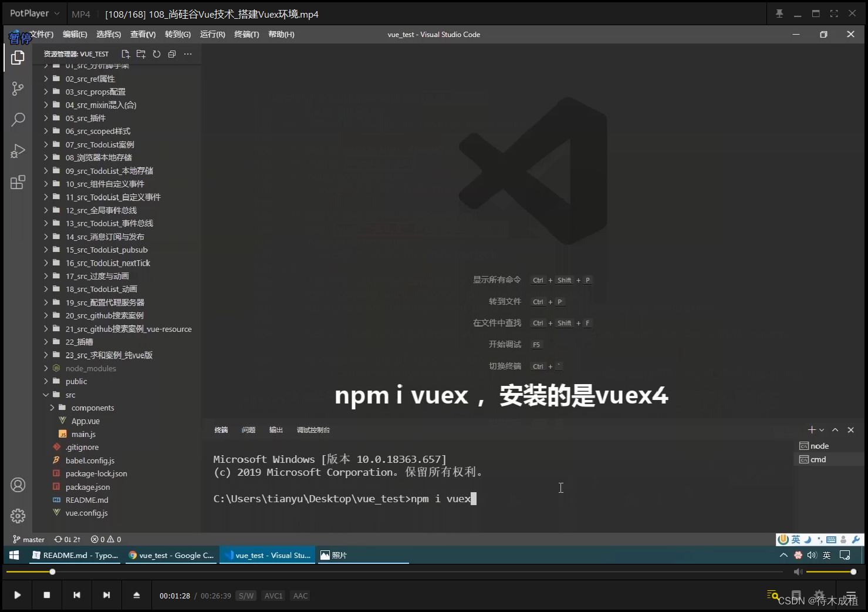Screen dimensions: 868x612
Task: Click the New Folder icon in explorer header
Action: (x=141, y=54)
